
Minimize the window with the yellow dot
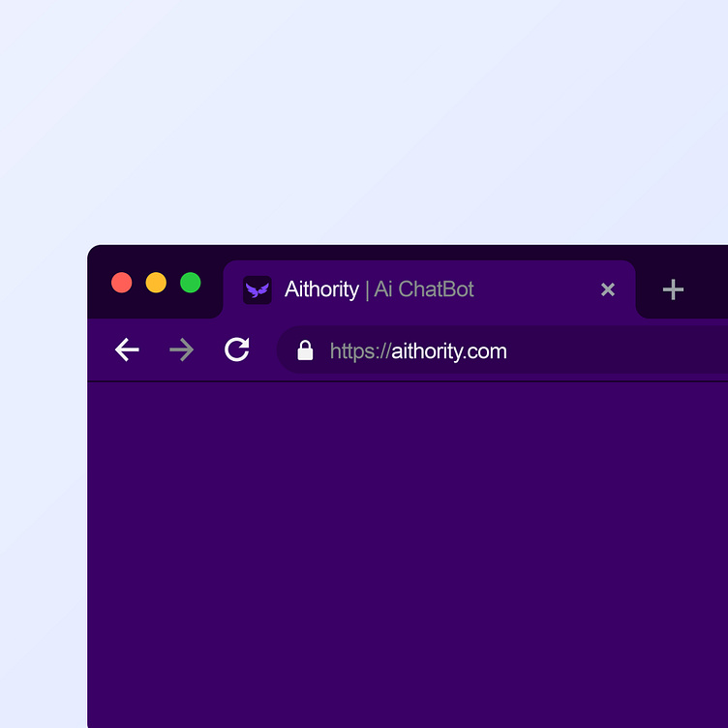tap(156, 283)
